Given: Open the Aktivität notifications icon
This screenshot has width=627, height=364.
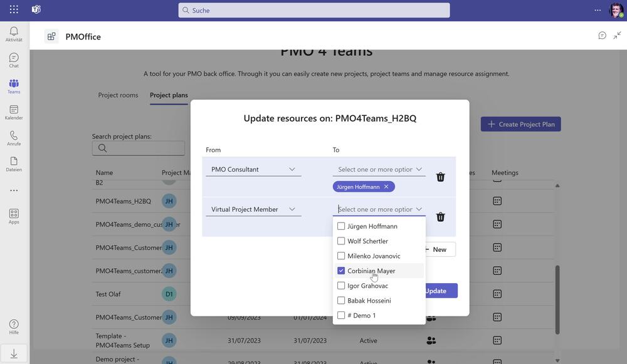Looking at the screenshot, I should coord(14,34).
